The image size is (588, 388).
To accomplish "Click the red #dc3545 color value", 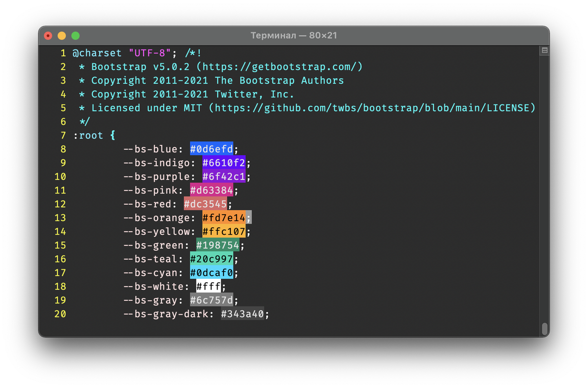I will point(205,204).
